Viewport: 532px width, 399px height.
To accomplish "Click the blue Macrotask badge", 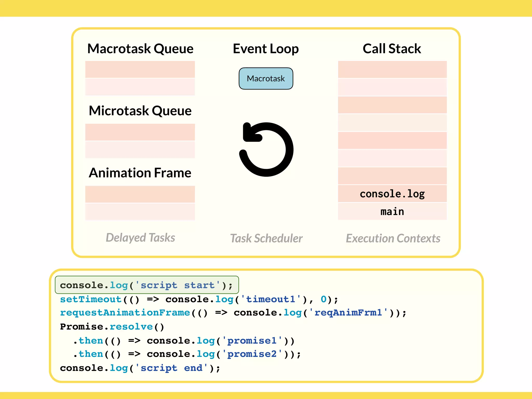I will click(266, 78).
